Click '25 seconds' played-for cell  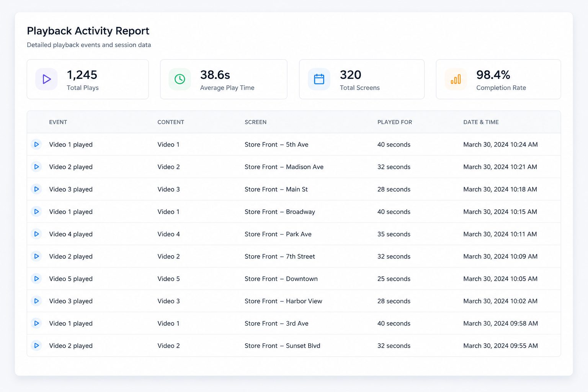(394, 279)
